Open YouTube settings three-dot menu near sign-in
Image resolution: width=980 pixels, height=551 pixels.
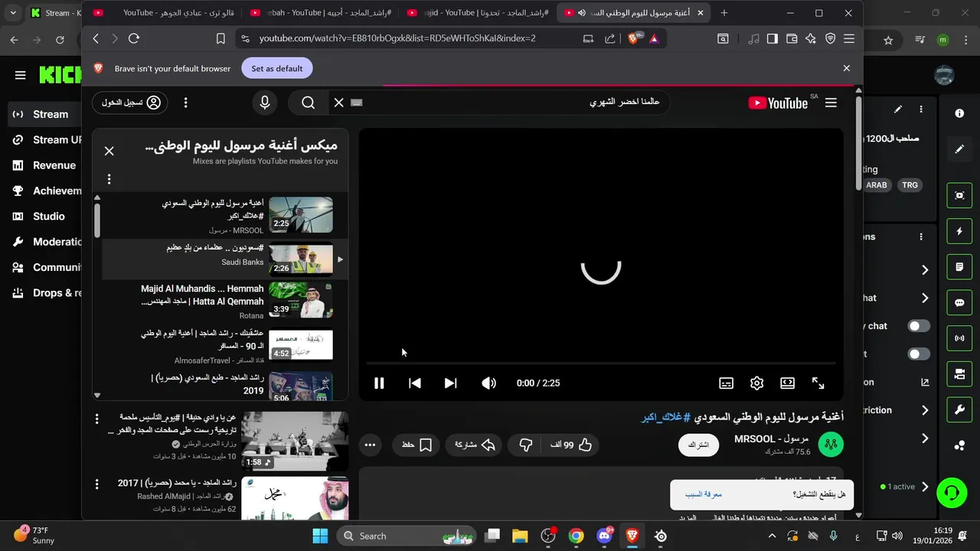[185, 103]
